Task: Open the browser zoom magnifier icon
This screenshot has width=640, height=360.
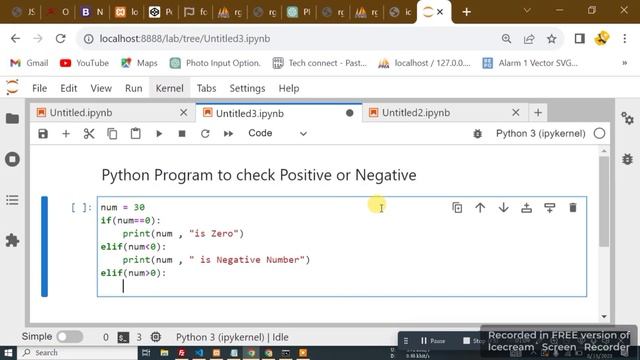Action: (507, 39)
